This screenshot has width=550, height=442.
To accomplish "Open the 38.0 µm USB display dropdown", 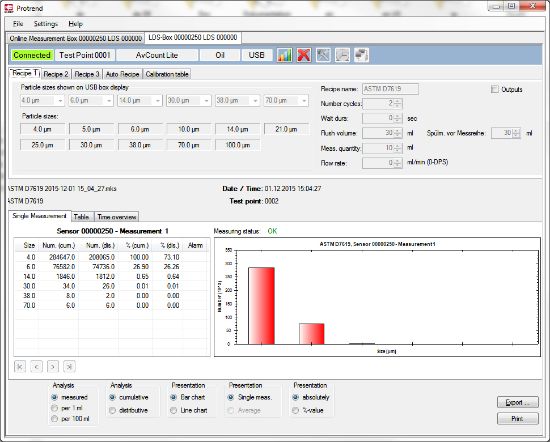I will click(x=255, y=101).
